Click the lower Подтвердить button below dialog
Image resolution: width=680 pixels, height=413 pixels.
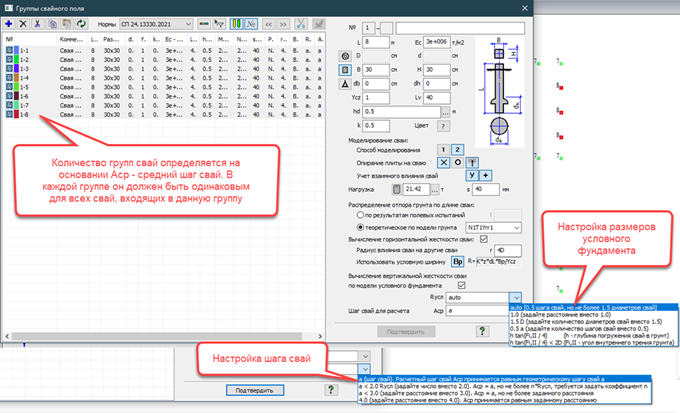pyautogui.click(x=255, y=390)
